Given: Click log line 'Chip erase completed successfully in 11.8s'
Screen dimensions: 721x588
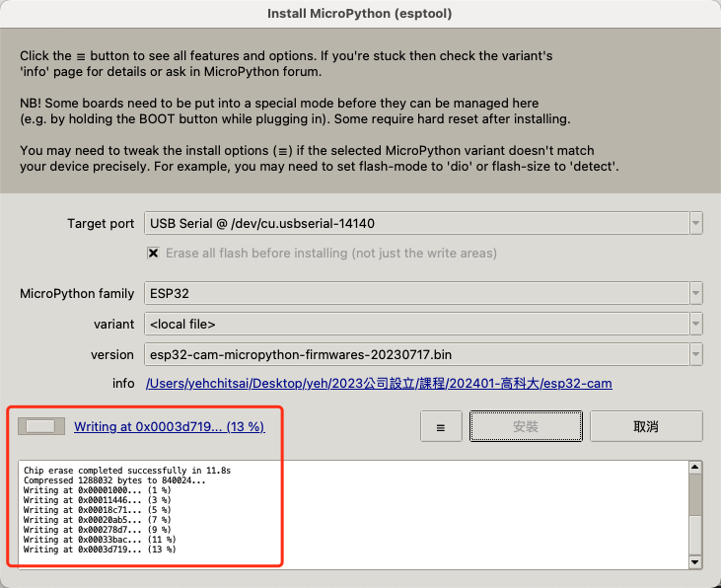Looking at the screenshot, I should pyautogui.click(x=127, y=471).
